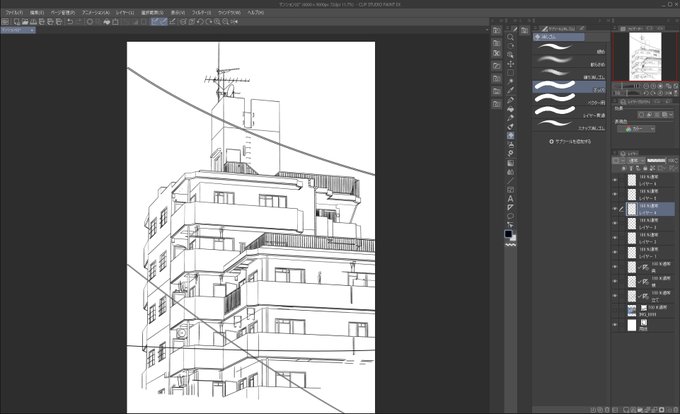This screenshot has width=680, height=414.
Task: Choose the 練り消しゴム sub tool
Action: coord(569,74)
